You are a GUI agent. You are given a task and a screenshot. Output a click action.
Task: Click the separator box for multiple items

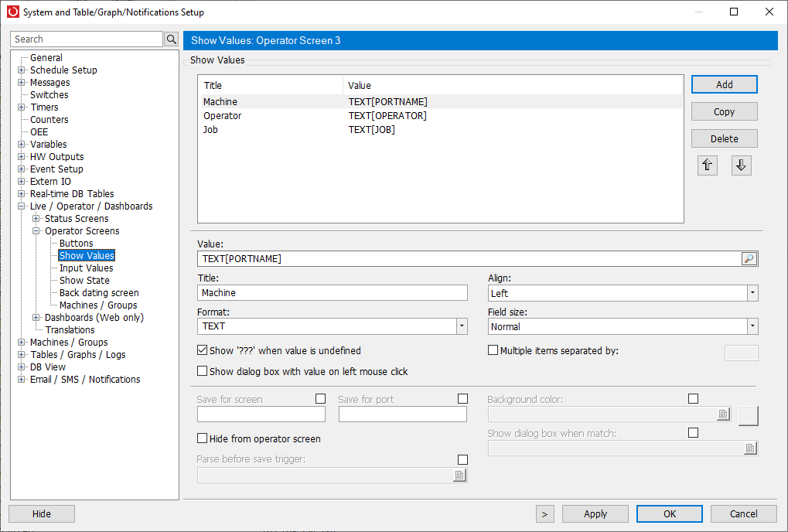click(742, 353)
